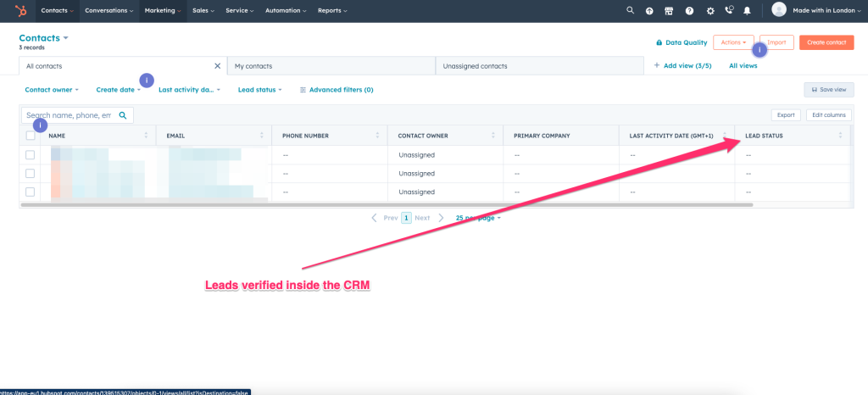Click the Import button
Image resolution: width=868 pixels, height=395 pixels.
[776, 42]
